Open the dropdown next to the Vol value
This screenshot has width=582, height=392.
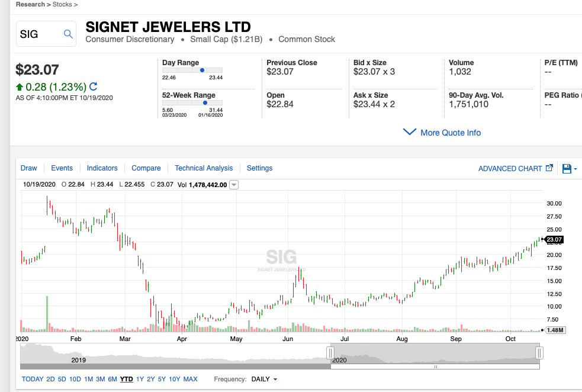coord(234,185)
